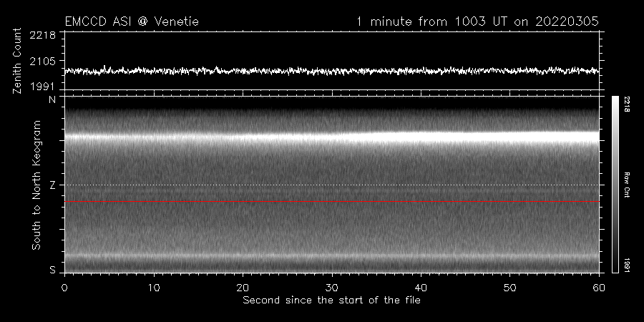Click the 2105 tick value on Zenith Count axis
This screenshot has height=322, width=644.
[x=42, y=61]
